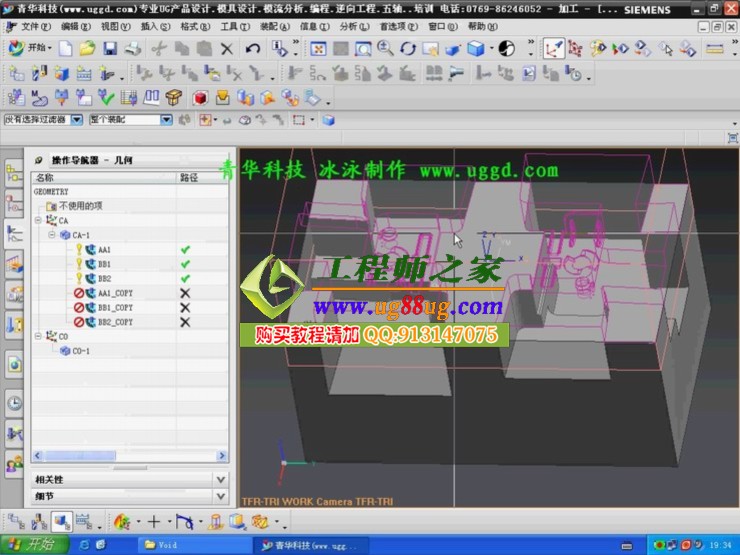
Task: Toggle the active Geometry view button
Action: [x=62, y=521]
